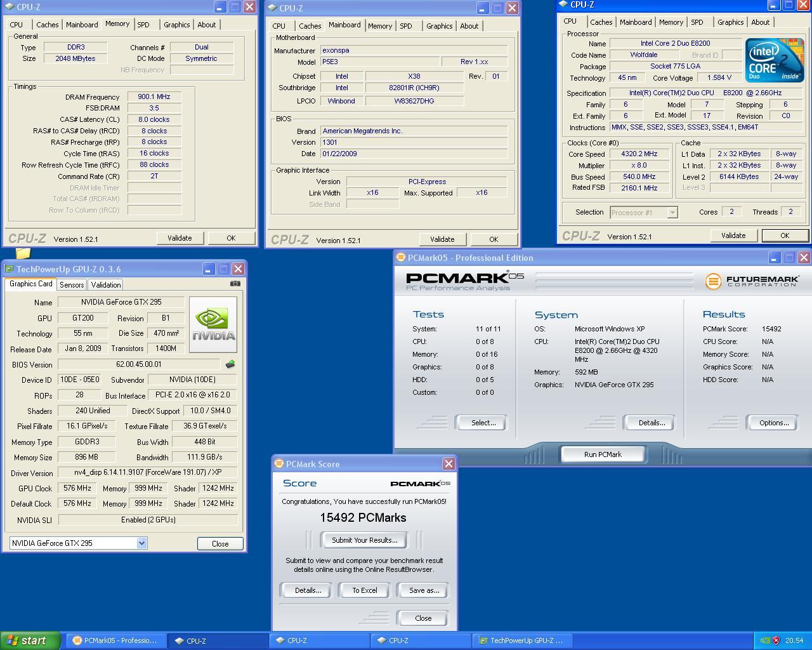Open Memory tab in CPU CPU-Z window
This screenshot has height=650, width=812.
click(x=671, y=22)
